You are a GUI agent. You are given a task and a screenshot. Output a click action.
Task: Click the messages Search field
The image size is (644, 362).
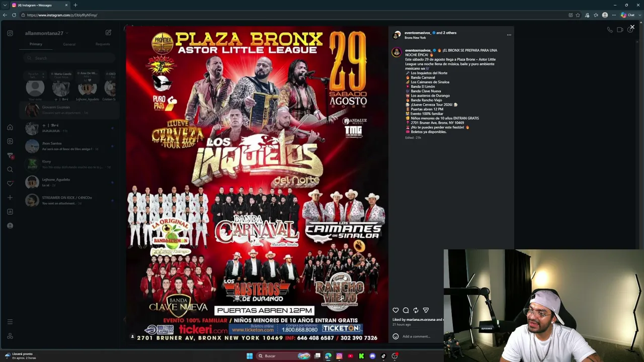pyautogui.click(x=70, y=58)
